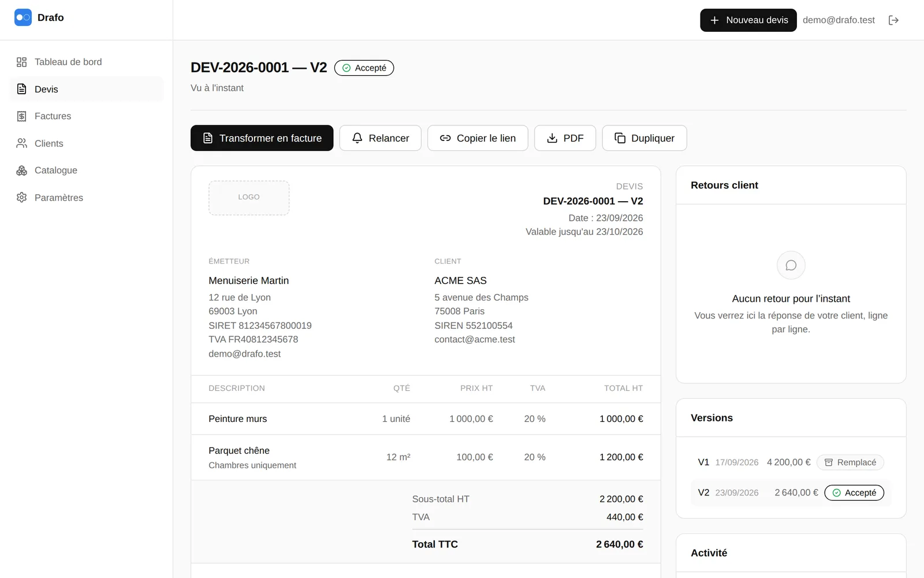Click 'SIREN 552100554'

474,326
